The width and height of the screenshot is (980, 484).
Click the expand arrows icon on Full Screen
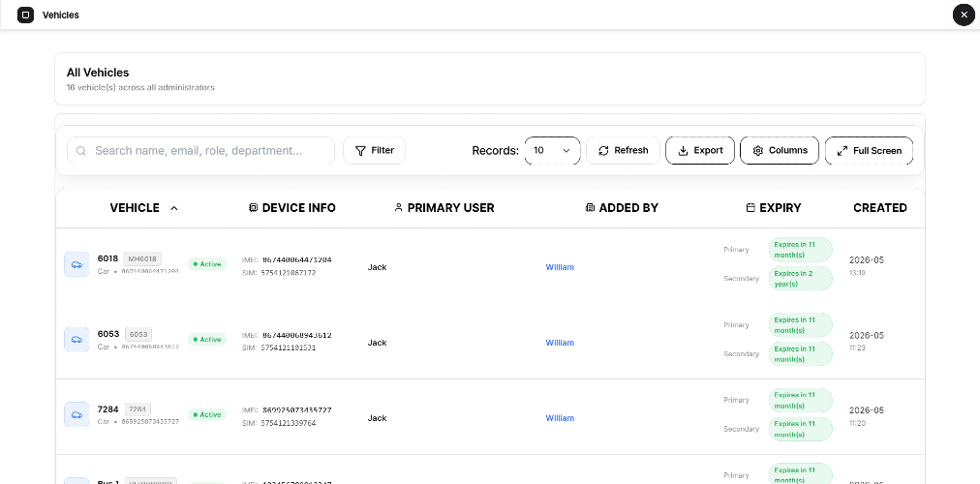pos(842,150)
